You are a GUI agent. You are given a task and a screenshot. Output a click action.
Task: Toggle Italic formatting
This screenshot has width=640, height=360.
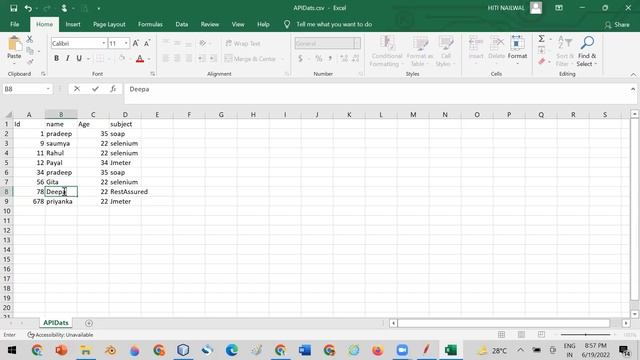coord(68,58)
